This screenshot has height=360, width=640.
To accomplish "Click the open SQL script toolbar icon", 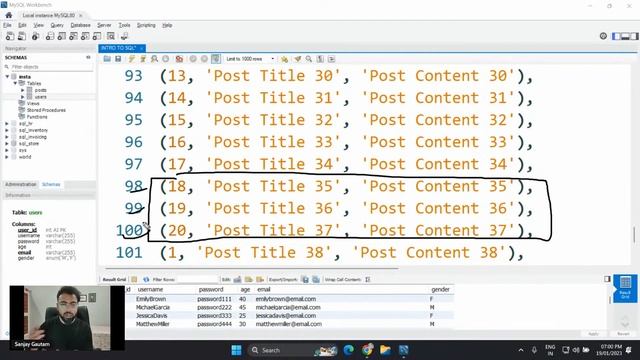I will 22,36.
